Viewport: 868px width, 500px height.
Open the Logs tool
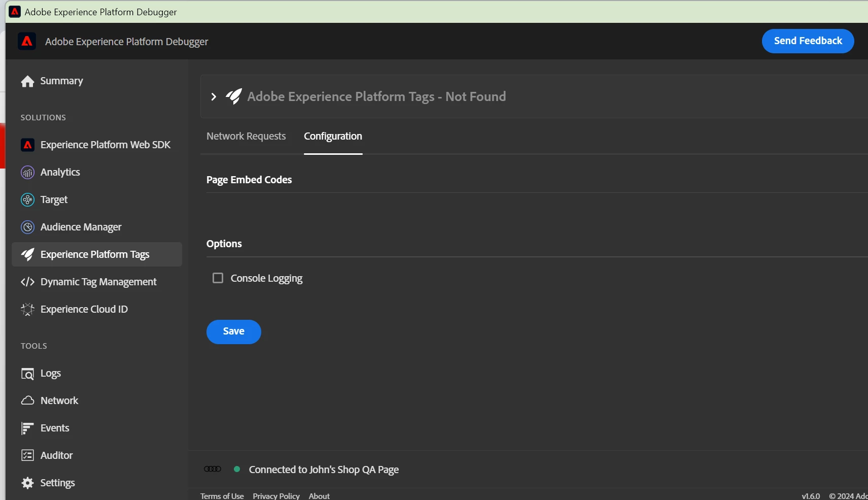click(96, 374)
